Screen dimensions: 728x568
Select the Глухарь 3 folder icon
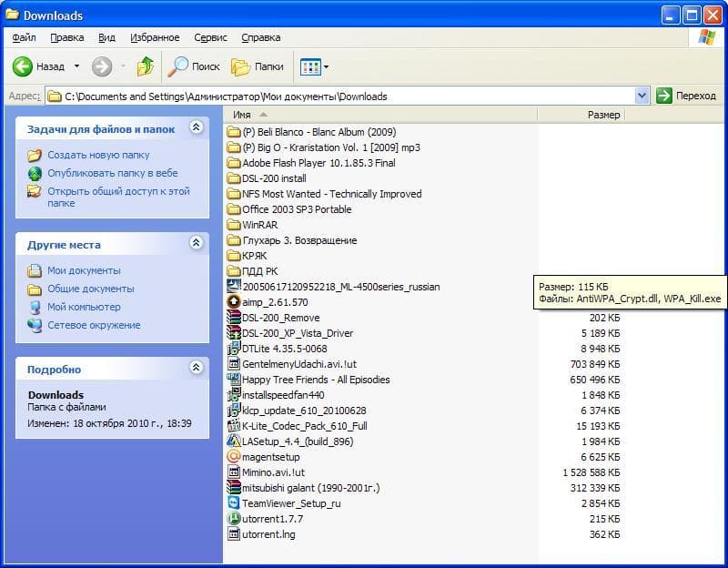click(x=234, y=240)
